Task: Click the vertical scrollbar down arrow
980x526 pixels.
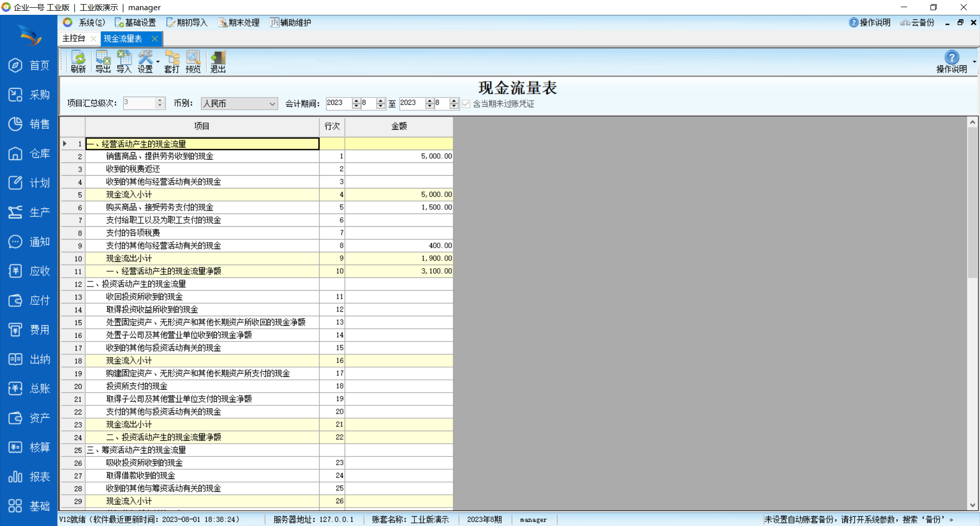Action: point(972,505)
